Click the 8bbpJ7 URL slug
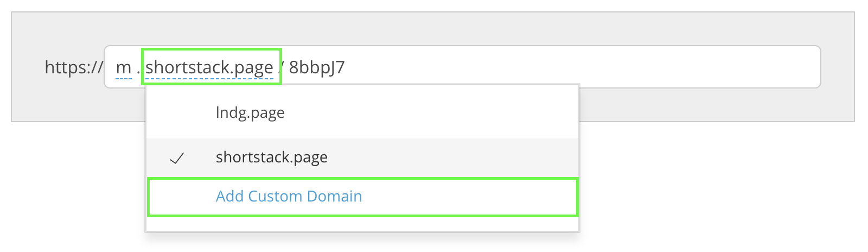The width and height of the screenshot is (868, 252). pyautogui.click(x=317, y=67)
